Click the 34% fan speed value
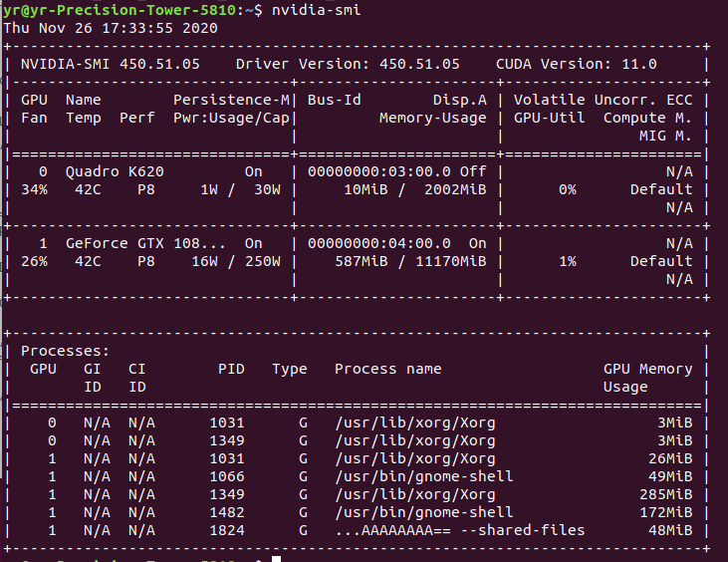Screen dimensions: 728x562 [34, 189]
